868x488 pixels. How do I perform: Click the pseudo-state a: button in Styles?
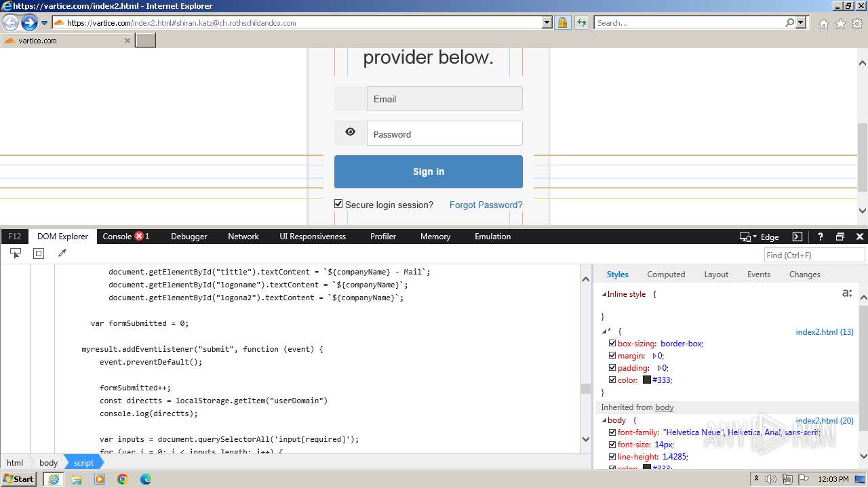pos(847,293)
